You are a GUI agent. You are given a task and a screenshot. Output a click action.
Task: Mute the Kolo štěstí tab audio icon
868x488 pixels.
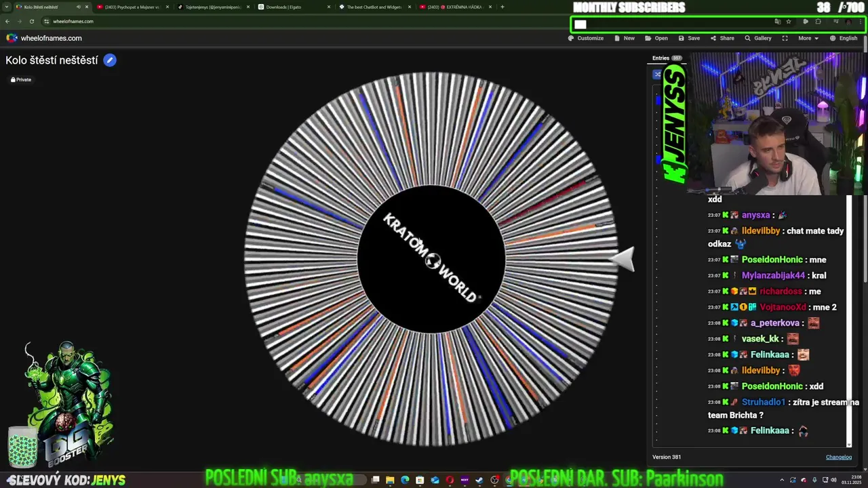tap(78, 7)
